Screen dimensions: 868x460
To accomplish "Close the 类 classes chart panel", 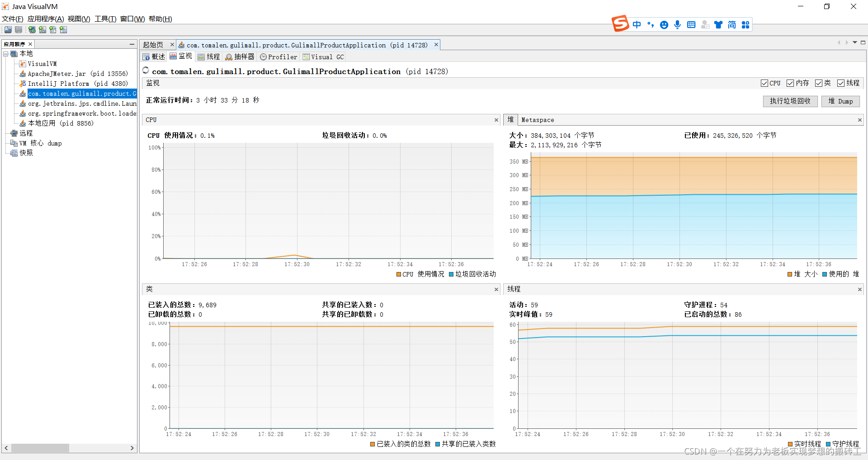I will coord(496,289).
